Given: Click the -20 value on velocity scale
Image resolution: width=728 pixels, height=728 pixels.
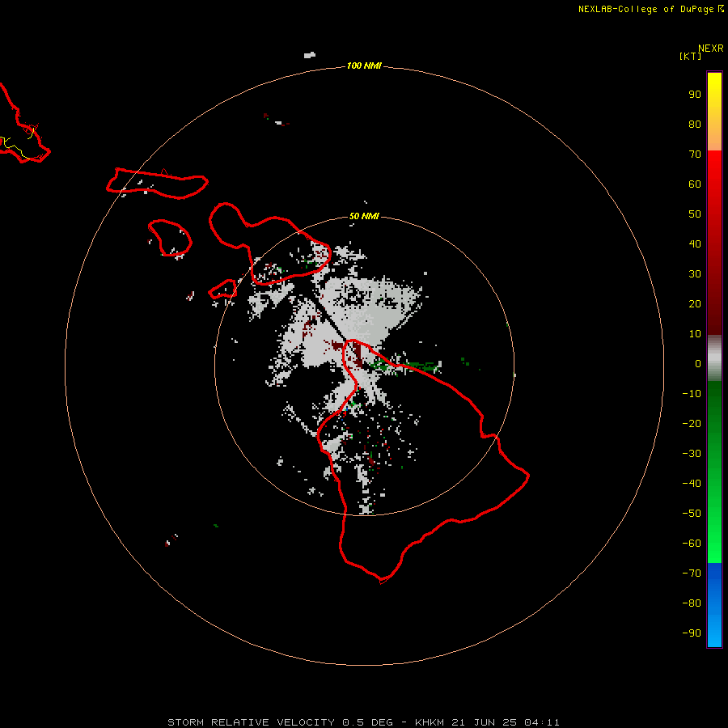Looking at the screenshot, I should tap(692, 423).
